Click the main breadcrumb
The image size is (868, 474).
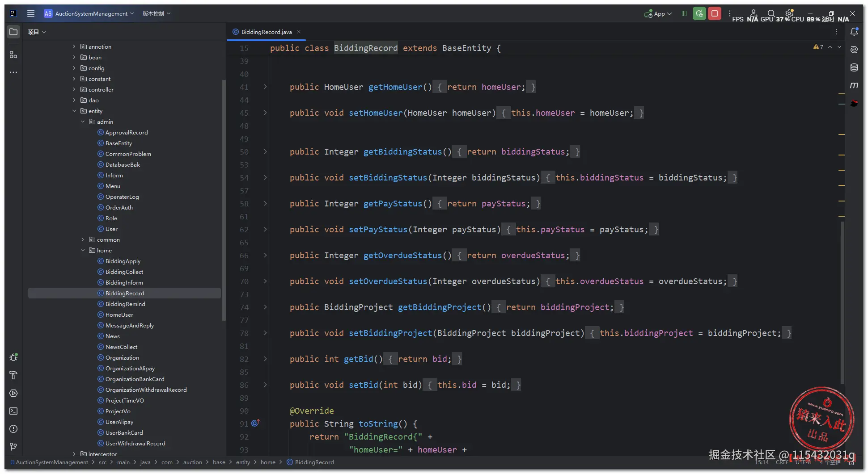click(x=123, y=462)
